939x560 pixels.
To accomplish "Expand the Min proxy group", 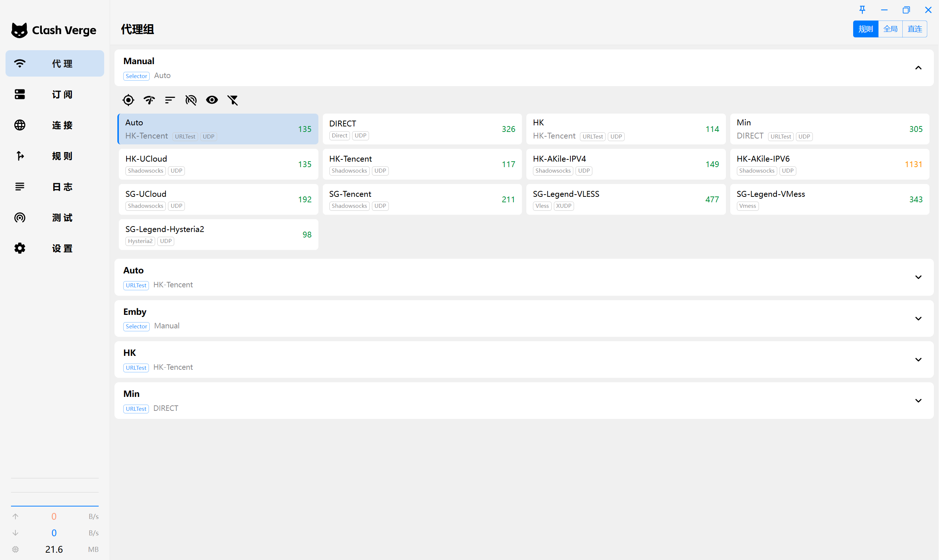I will pyautogui.click(x=918, y=401).
